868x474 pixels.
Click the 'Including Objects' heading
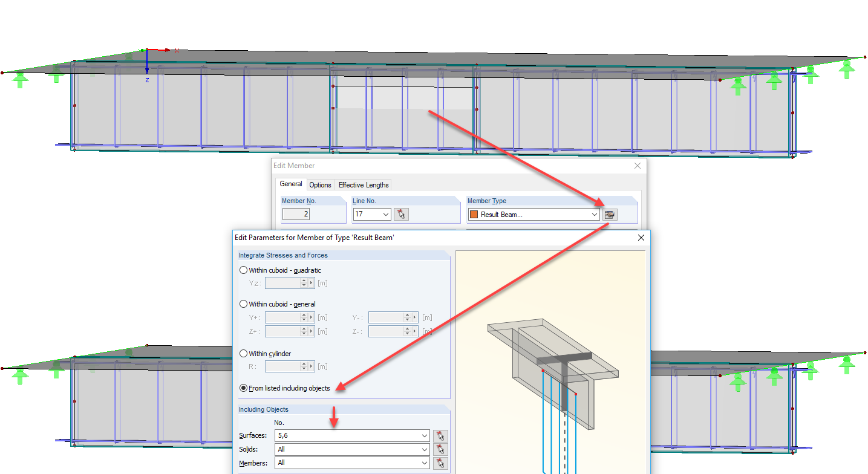click(264, 409)
